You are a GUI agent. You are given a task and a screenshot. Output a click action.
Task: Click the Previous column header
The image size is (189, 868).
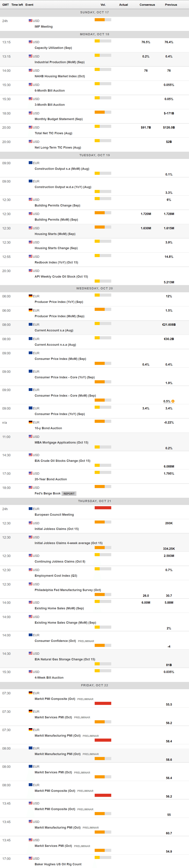pyautogui.click(x=171, y=5)
